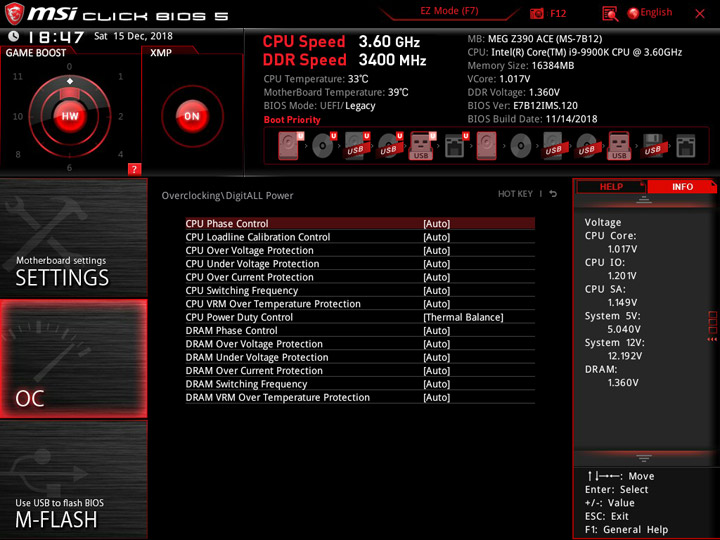The height and width of the screenshot is (540, 720).
Task: Open DRAM Switching Frequency [Auto] value
Action: pyautogui.click(x=436, y=384)
